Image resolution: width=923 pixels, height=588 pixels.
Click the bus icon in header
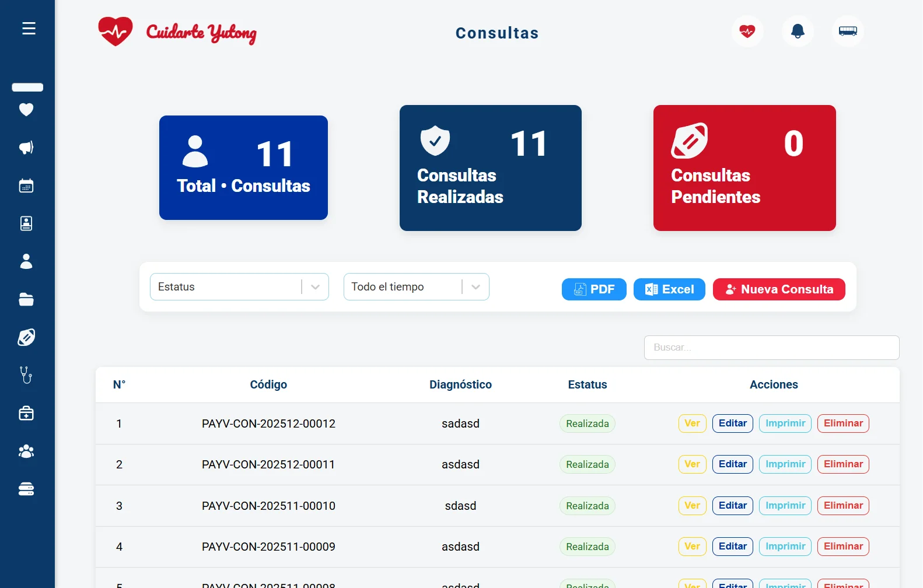pos(848,31)
